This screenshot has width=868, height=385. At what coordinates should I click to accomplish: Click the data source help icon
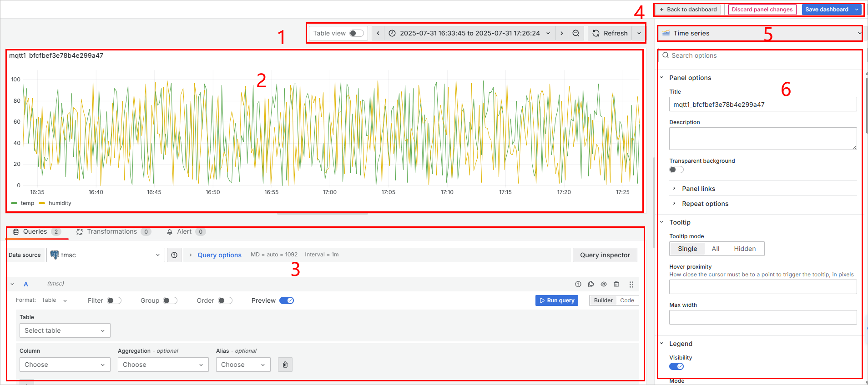[174, 255]
